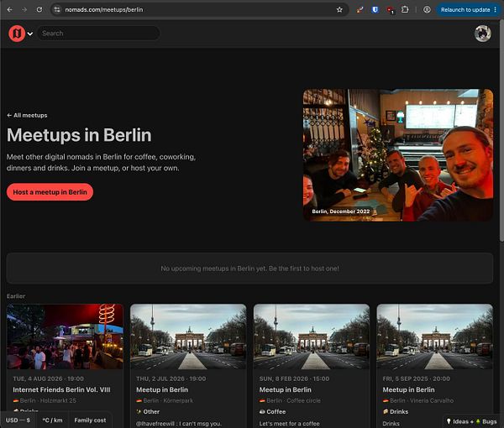The width and height of the screenshot is (504, 428).
Task: Open the 5 Sep 2025 meetup image
Action: 435,337
